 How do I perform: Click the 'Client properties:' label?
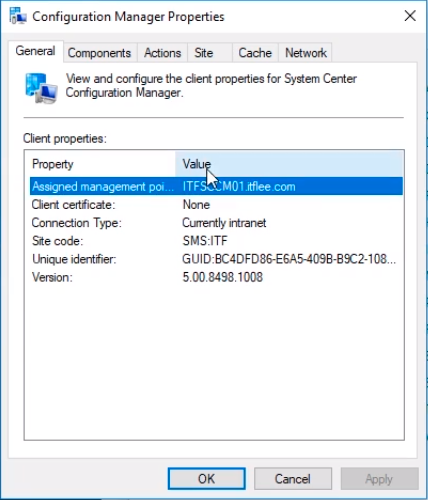tap(65, 138)
